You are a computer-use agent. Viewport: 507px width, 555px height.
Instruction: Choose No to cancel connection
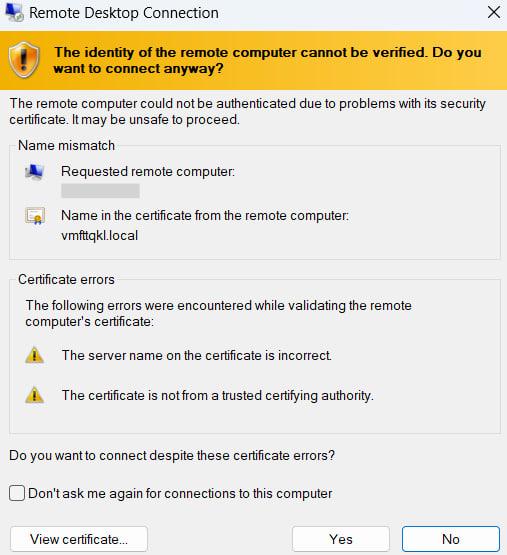click(450, 539)
